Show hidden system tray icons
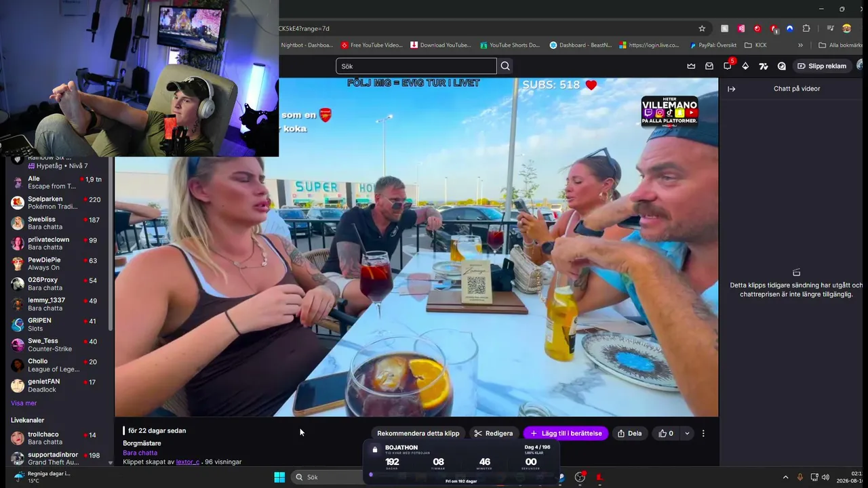The width and height of the screenshot is (868, 488). 785,477
